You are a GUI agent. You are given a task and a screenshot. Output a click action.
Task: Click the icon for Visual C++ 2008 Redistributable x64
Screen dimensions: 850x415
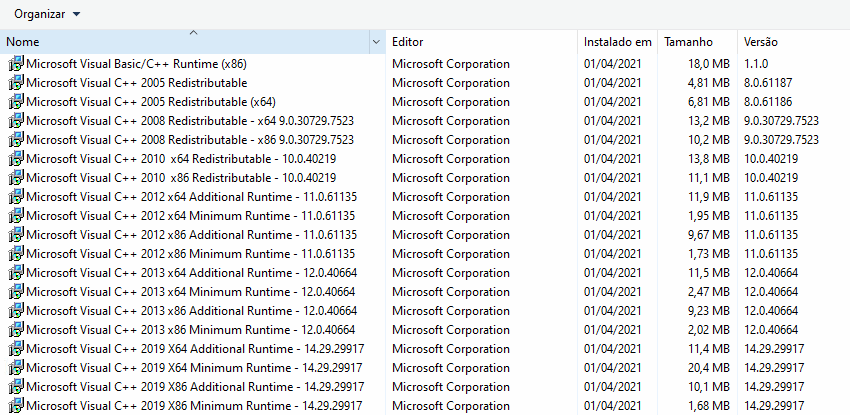[17, 121]
